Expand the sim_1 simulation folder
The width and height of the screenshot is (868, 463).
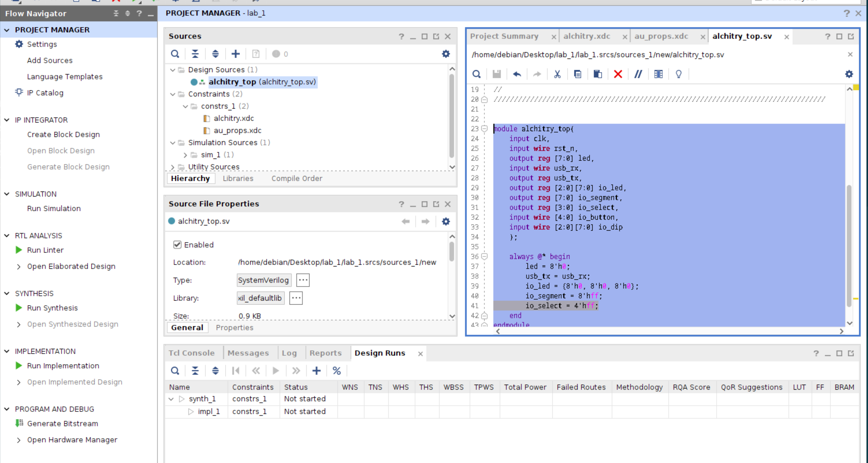click(185, 155)
